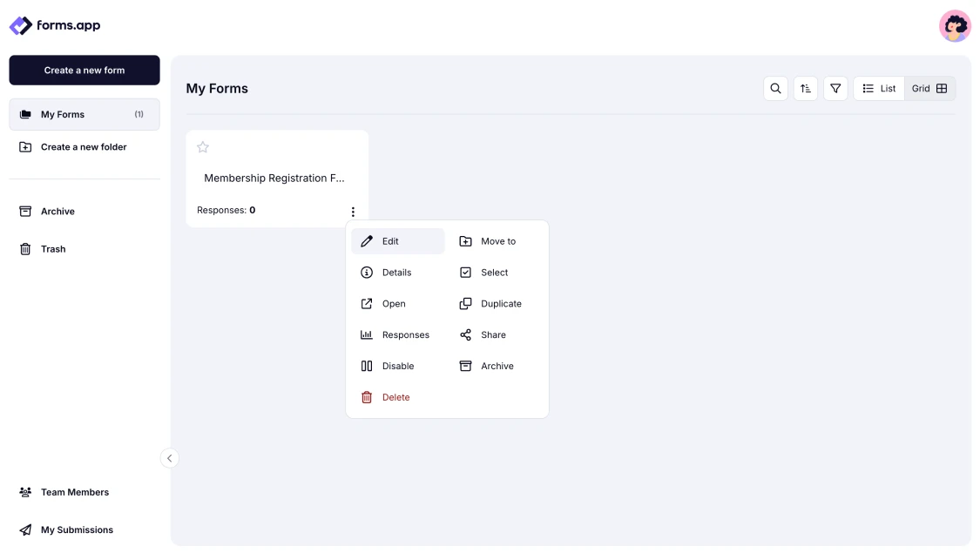
Task: Open Team Members page
Action: click(74, 492)
